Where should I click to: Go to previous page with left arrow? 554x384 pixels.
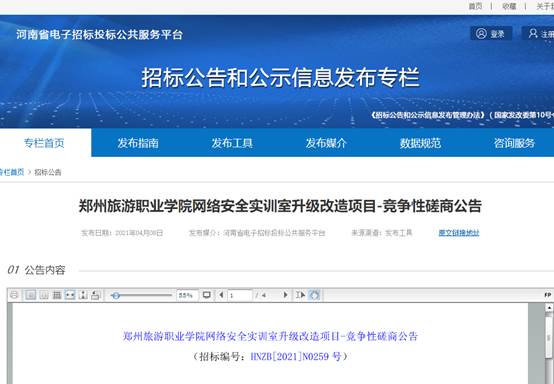tap(222, 295)
